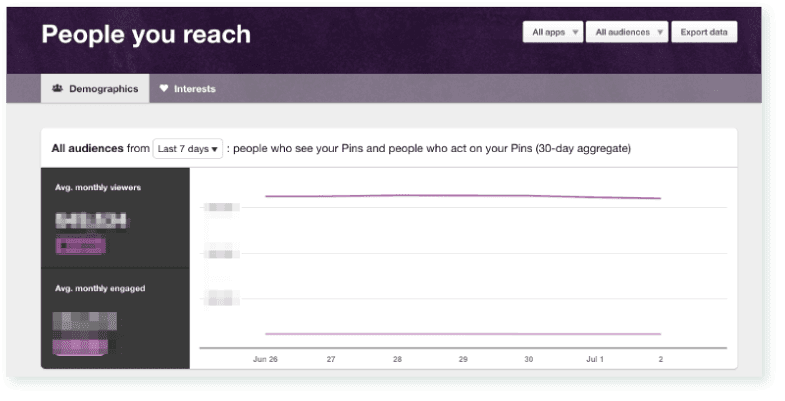This screenshot has height=401, width=785.
Task: Click the Jul 1 date on chart axis
Action: coord(595,358)
